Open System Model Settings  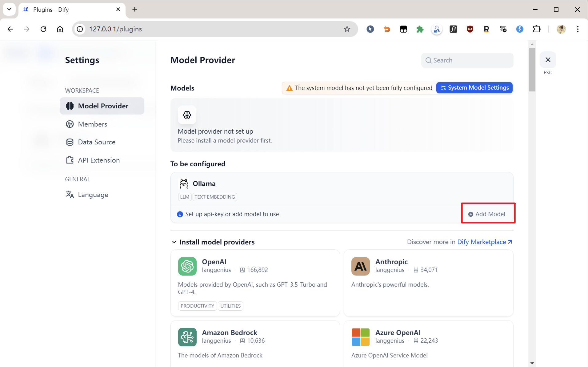point(474,88)
